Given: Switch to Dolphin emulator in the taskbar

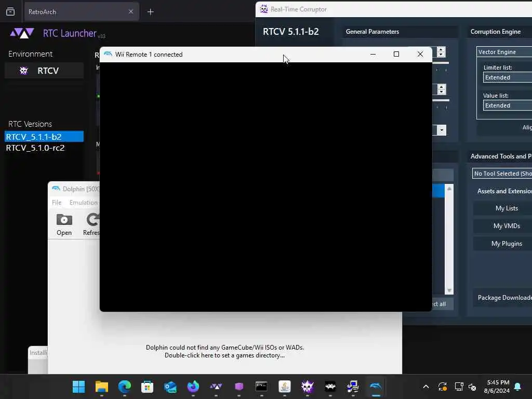Looking at the screenshot, I should (x=376, y=387).
